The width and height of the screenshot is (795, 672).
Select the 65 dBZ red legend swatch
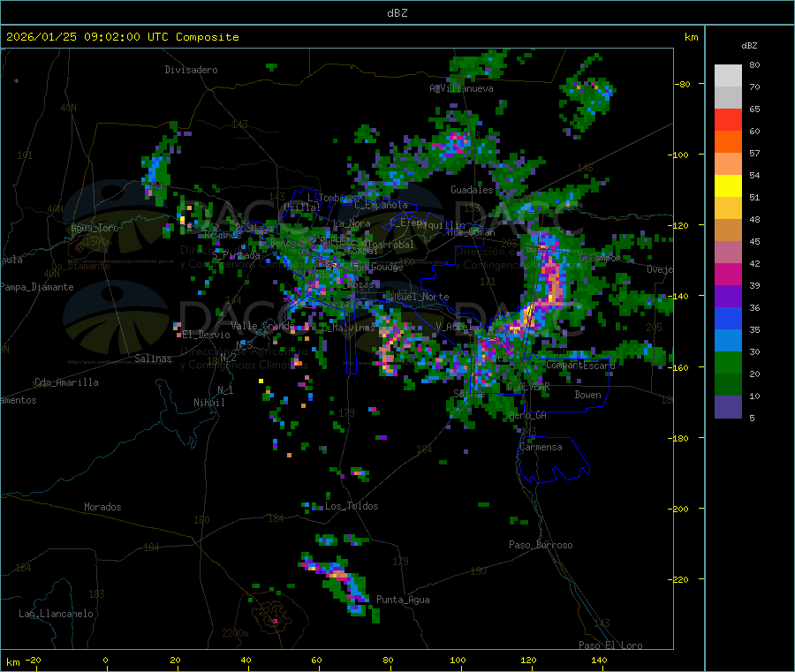point(728,119)
